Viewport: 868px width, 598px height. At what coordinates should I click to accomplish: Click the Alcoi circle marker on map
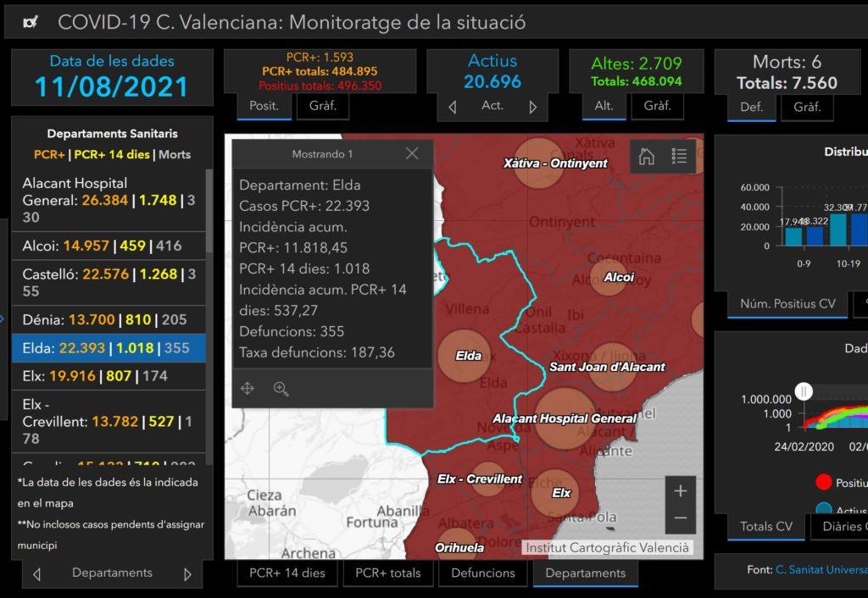tap(609, 277)
